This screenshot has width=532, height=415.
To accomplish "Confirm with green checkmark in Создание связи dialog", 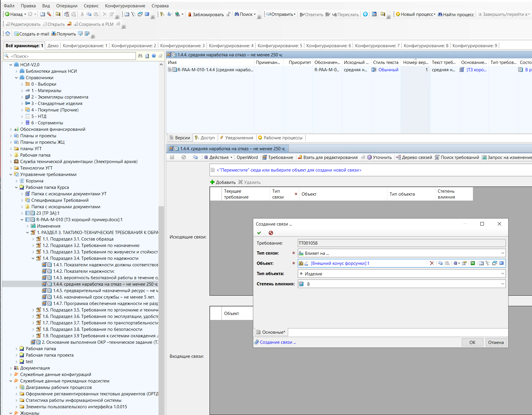I will click(x=259, y=233).
